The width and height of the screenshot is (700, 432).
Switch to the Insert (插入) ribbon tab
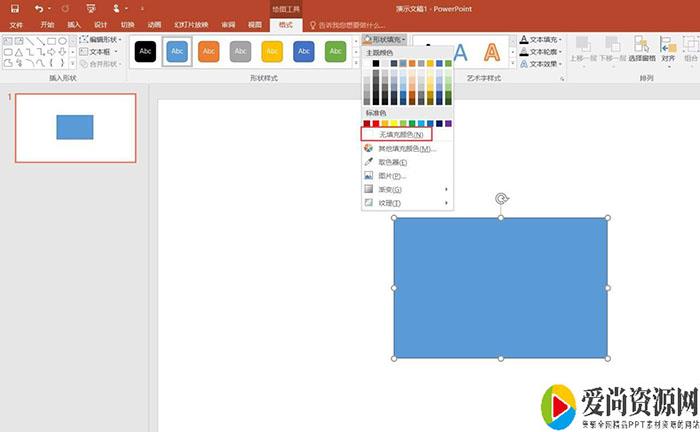(x=74, y=24)
